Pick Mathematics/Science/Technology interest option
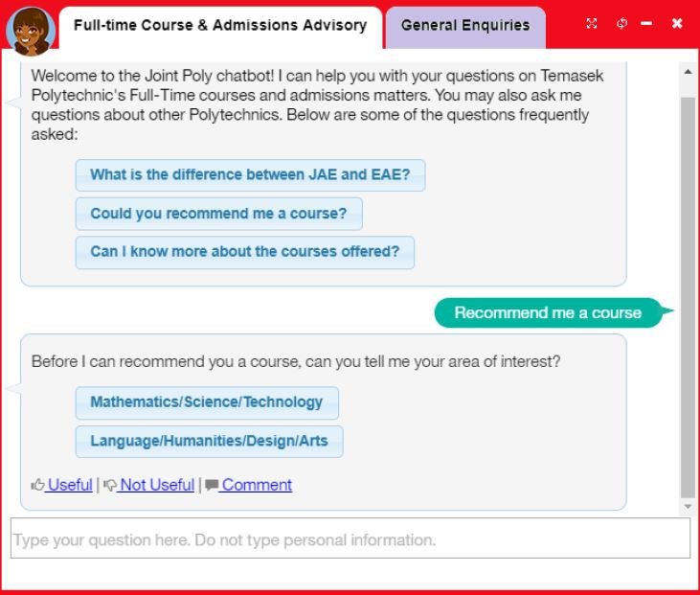The image size is (700, 595). click(206, 402)
